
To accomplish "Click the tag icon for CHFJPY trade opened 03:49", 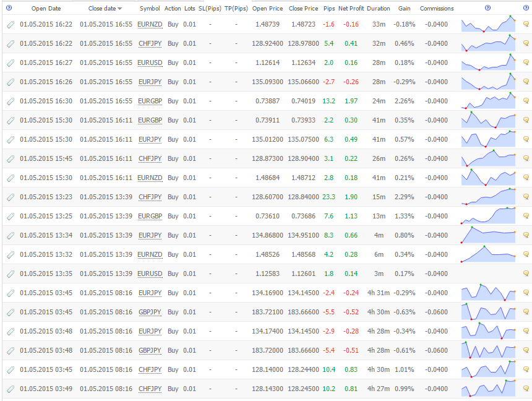I will tap(11, 389).
